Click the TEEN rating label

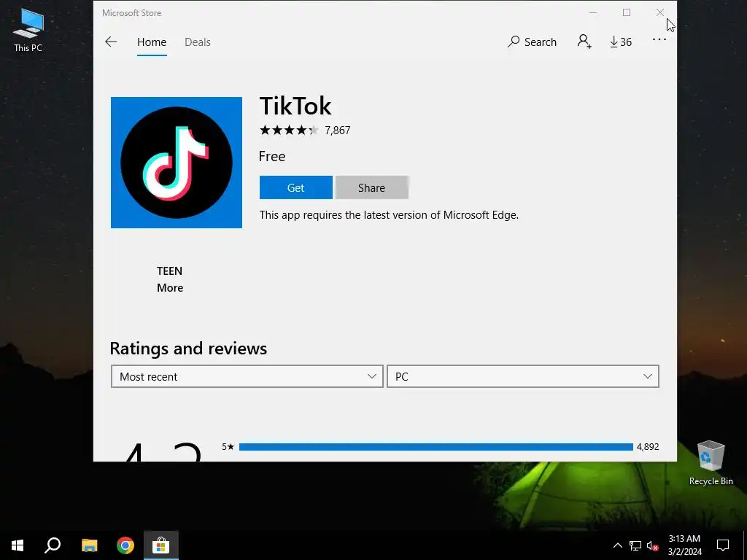click(169, 271)
